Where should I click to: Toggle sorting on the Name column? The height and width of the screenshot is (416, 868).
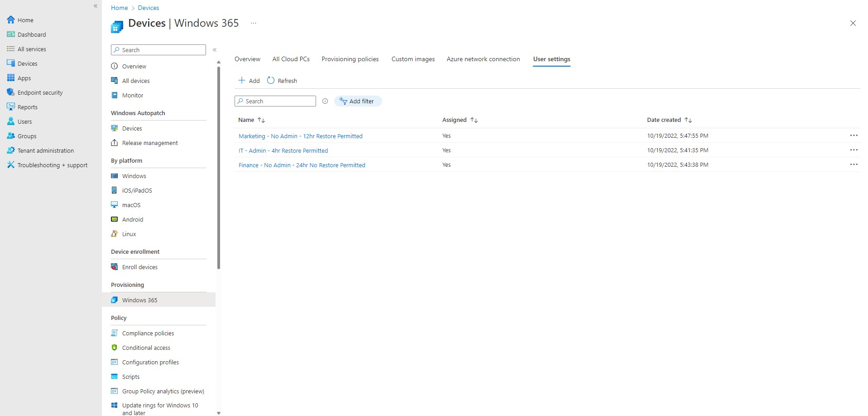(x=261, y=120)
